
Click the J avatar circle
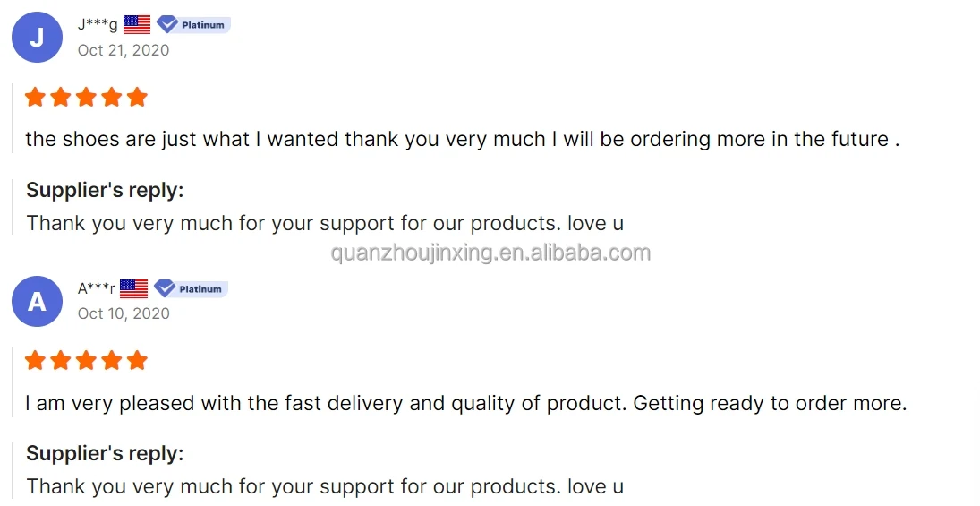pos(37,38)
